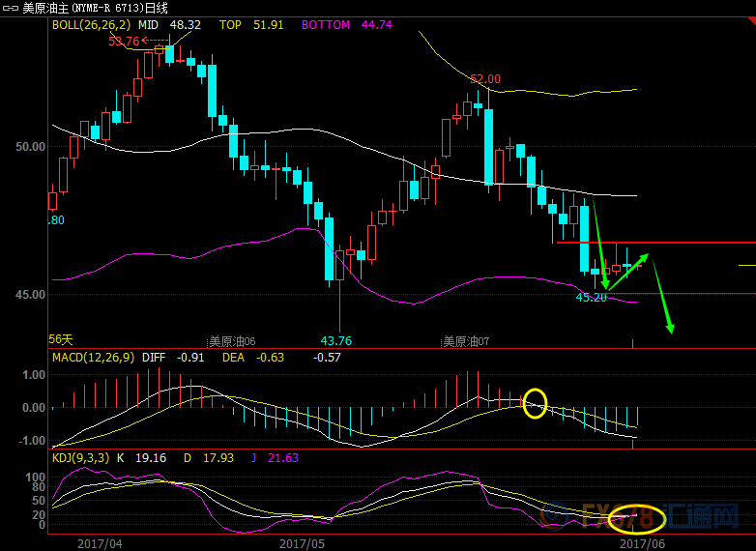Click the 1.00 MACD axis label
Screen dimensions: 756x551
point(34,375)
